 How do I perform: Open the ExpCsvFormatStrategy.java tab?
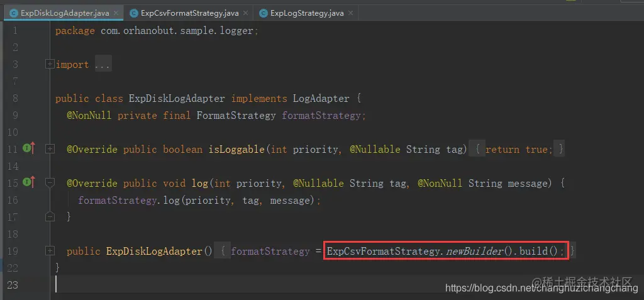189,13
